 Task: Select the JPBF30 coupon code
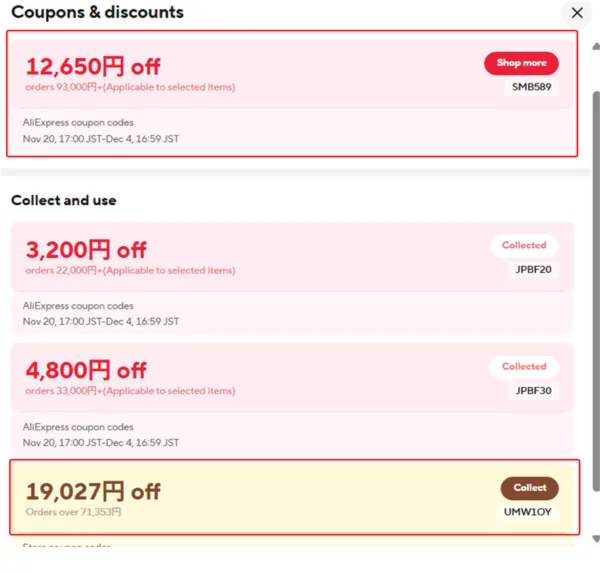coord(534,391)
